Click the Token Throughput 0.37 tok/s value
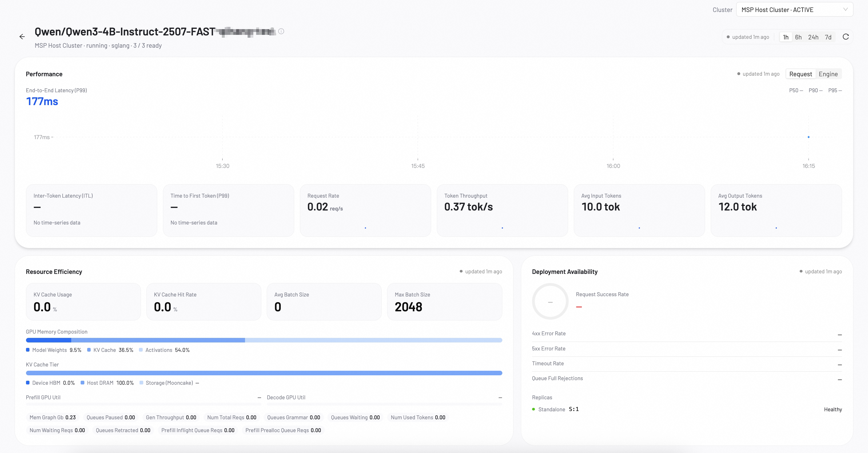The height and width of the screenshot is (453, 868). click(x=468, y=207)
